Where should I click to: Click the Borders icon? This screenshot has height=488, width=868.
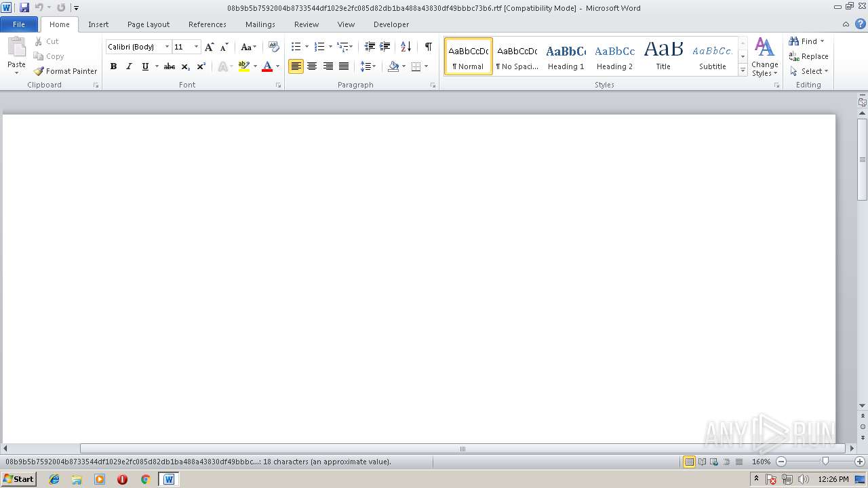pos(416,66)
